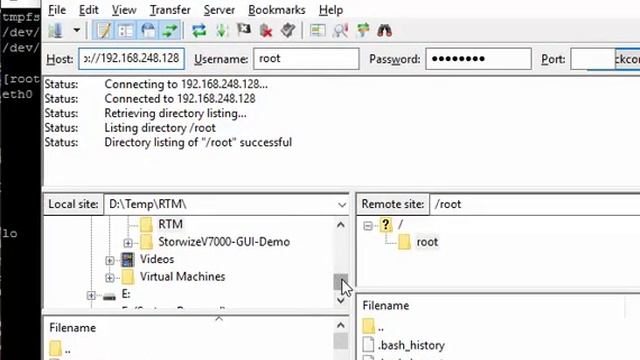Click 'Listing directory /root' log line

[x=160, y=128]
